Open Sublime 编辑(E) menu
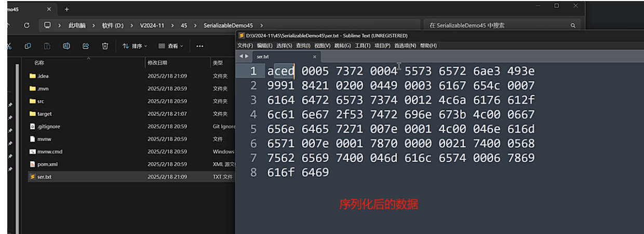The width and height of the screenshot is (644, 234). pos(264,46)
